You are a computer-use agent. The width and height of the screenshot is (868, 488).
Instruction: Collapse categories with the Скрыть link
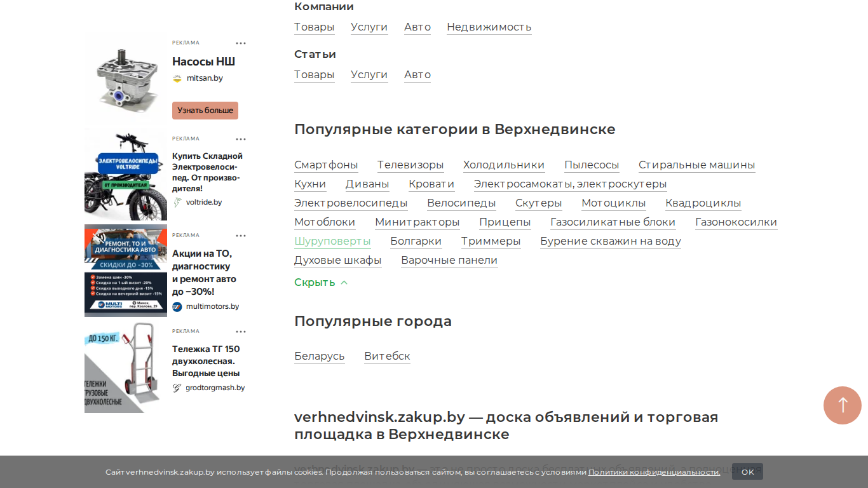click(x=321, y=283)
